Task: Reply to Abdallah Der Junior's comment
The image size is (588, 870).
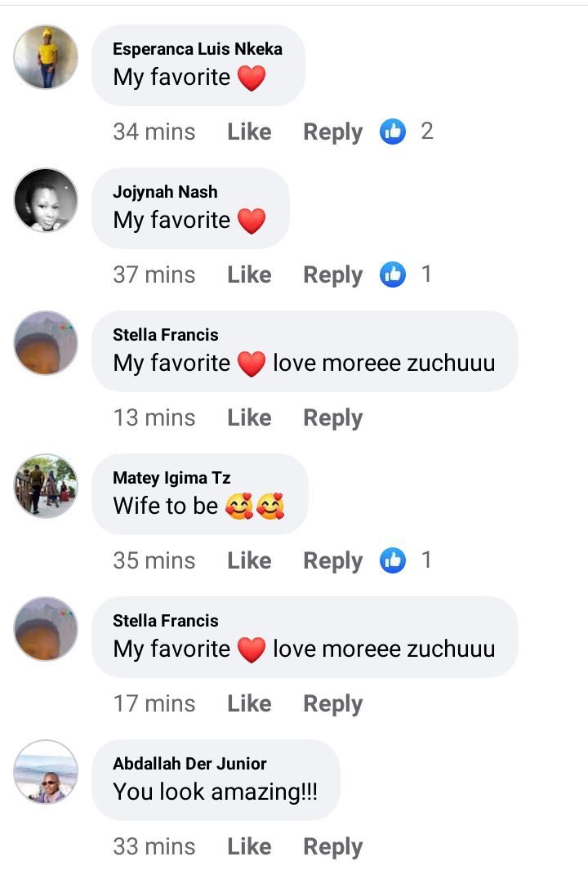Action: pyautogui.click(x=333, y=847)
